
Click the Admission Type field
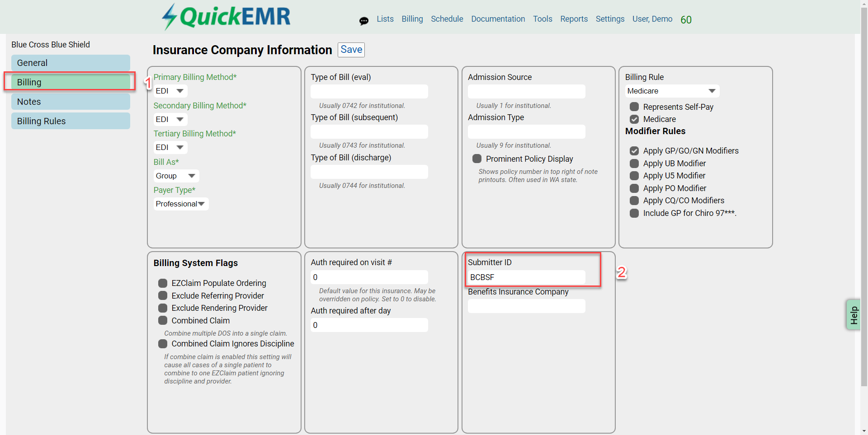point(527,131)
